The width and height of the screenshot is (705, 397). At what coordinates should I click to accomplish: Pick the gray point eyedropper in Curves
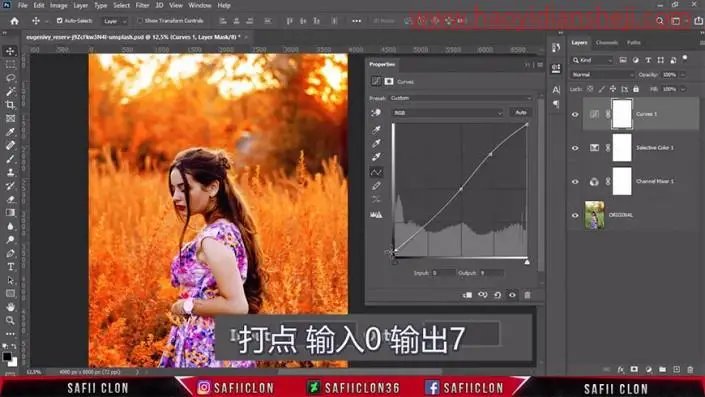(x=376, y=143)
